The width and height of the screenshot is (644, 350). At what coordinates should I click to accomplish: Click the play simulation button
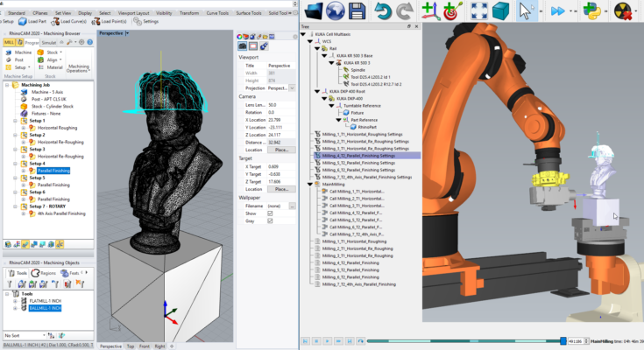click(x=328, y=341)
